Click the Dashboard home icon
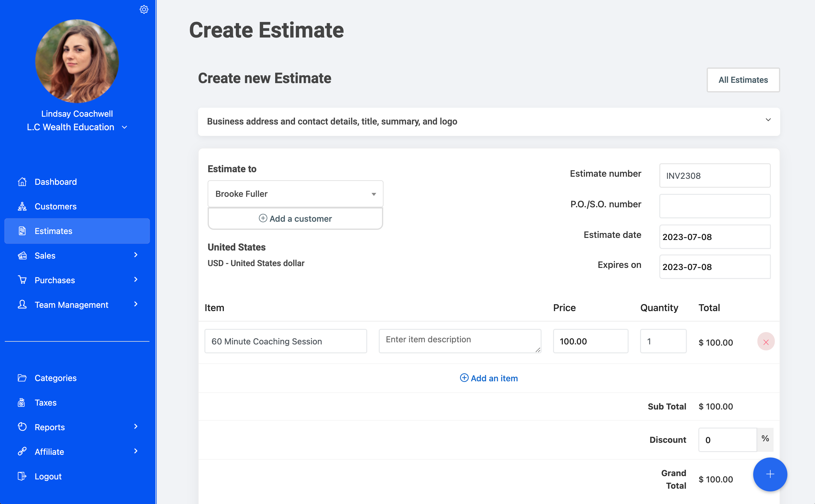The width and height of the screenshot is (815, 504). tap(22, 182)
